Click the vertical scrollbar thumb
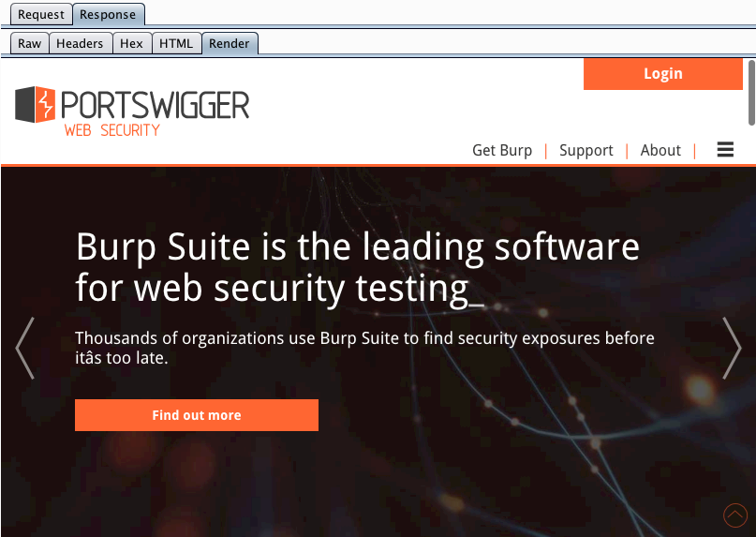Screen dimensions: 756x537 coord(751,93)
